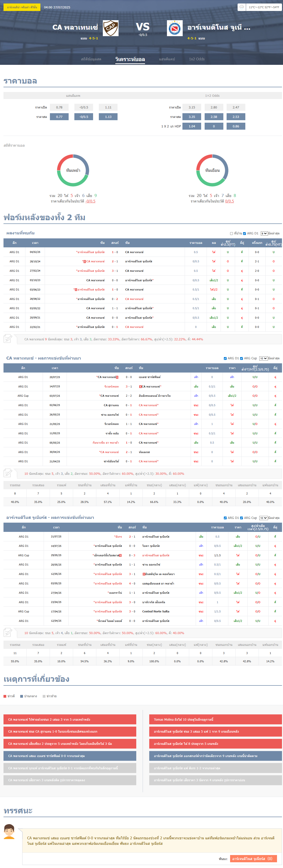The width and height of the screenshot is (283, 868).
Task: Click the live handicap odds cell 0.77
Action: pos(59,117)
